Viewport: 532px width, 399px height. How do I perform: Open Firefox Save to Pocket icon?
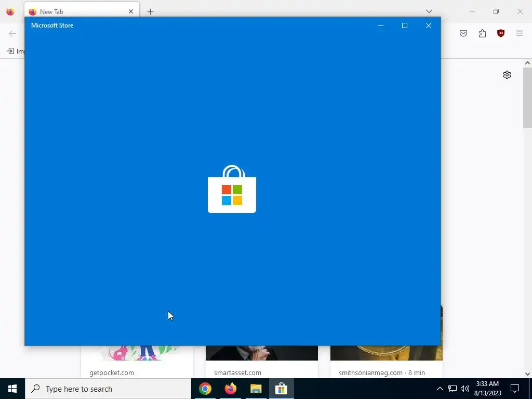click(x=463, y=33)
